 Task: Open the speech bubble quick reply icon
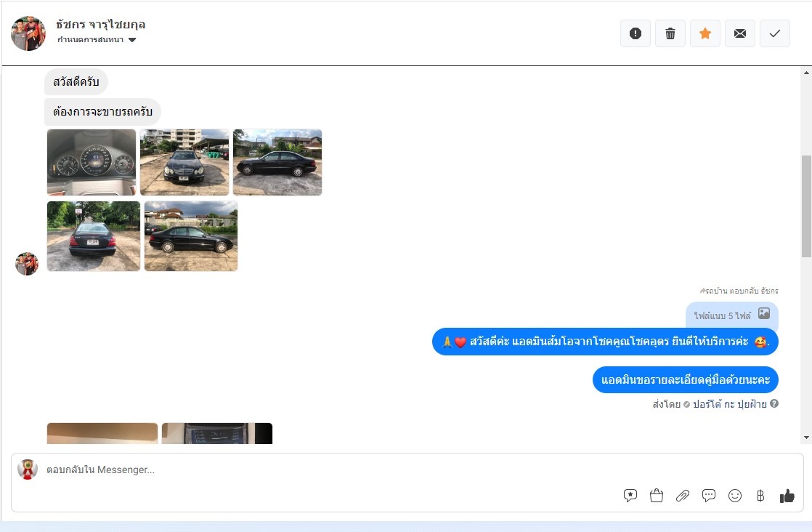coord(708,496)
